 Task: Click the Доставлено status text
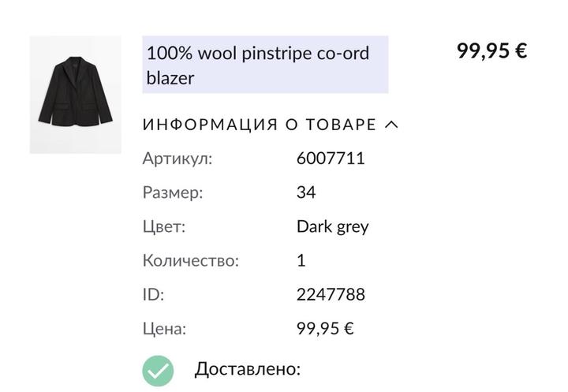click(247, 368)
